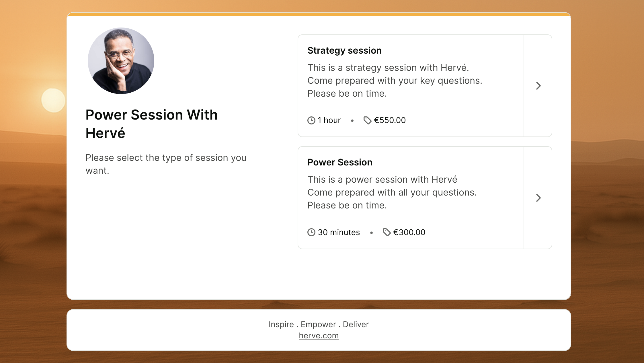Click the orange accent bar at the top

pos(318,13)
